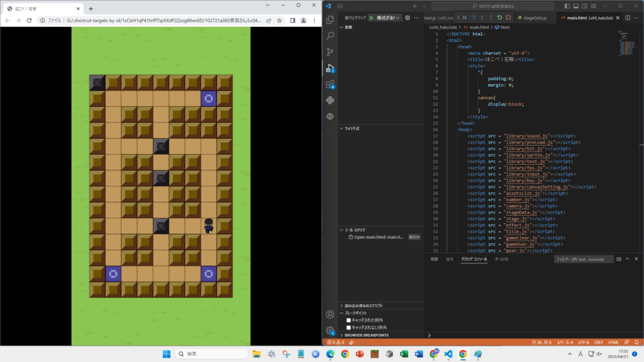Click the debug console input prompt
644x362 pixels.
tap(534, 336)
